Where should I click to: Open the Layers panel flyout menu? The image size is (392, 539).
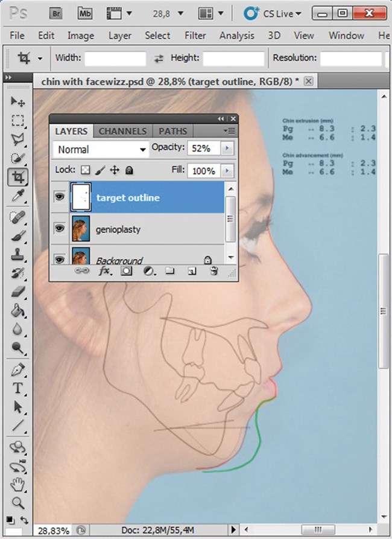pos(229,131)
